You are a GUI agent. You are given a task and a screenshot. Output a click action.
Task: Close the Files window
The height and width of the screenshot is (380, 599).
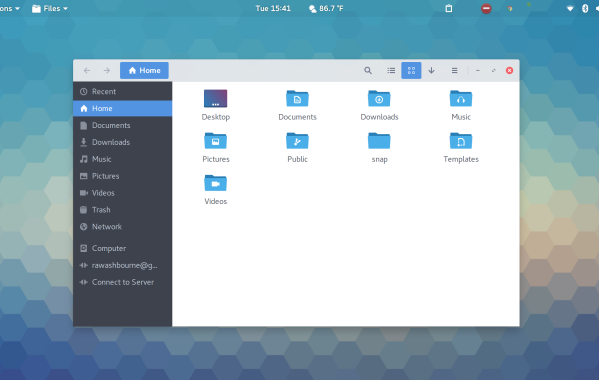(509, 70)
